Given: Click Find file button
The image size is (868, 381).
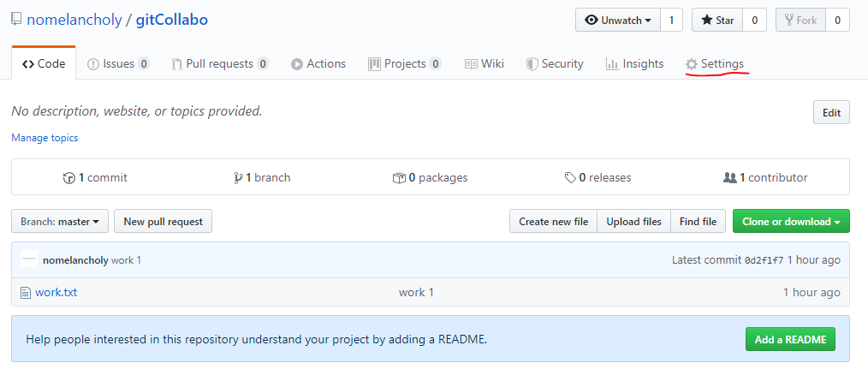Looking at the screenshot, I should click(x=698, y=221).
